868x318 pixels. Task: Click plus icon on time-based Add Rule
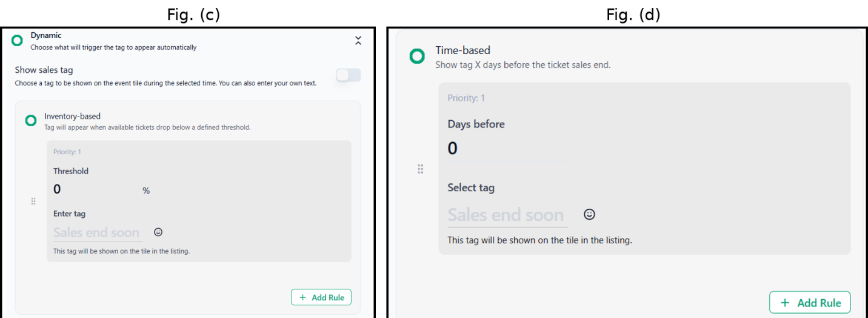pos(785,303)
